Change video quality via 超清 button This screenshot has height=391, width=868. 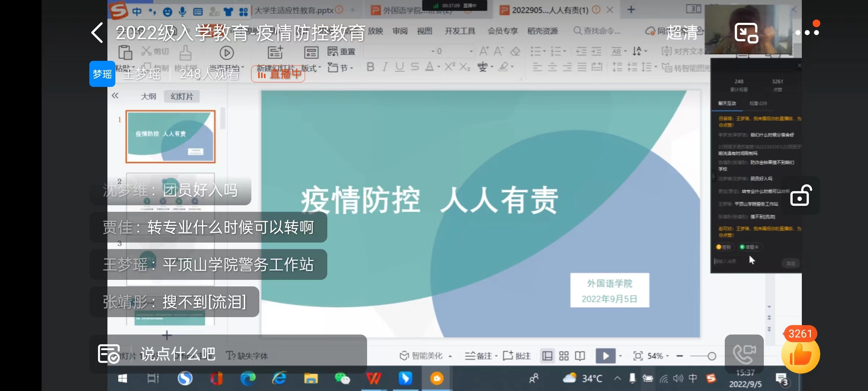click(x=682, y=33)
